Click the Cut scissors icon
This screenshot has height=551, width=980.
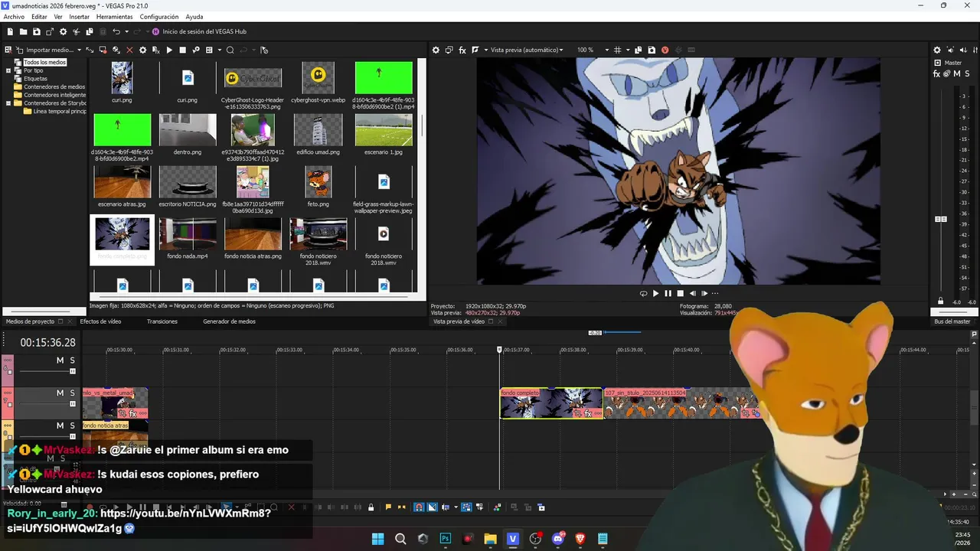point(76,31)
